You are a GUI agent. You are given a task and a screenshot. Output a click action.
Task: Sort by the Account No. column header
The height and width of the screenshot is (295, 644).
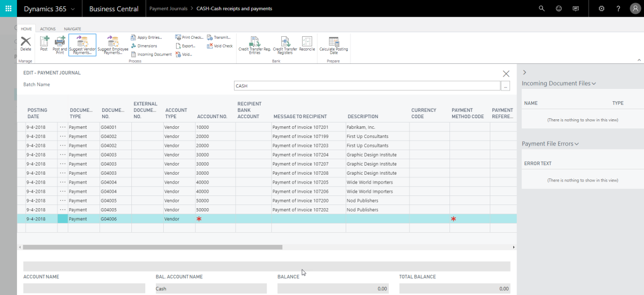click(212, 117)
